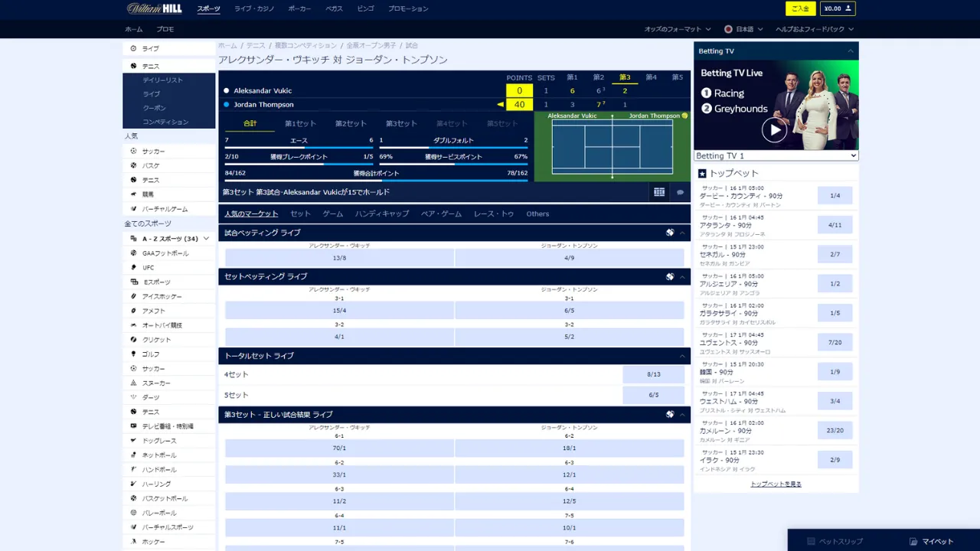The image size is (980, 551).
Task: Click the ご入金 deposit button
Action: [x=800, y=8]
